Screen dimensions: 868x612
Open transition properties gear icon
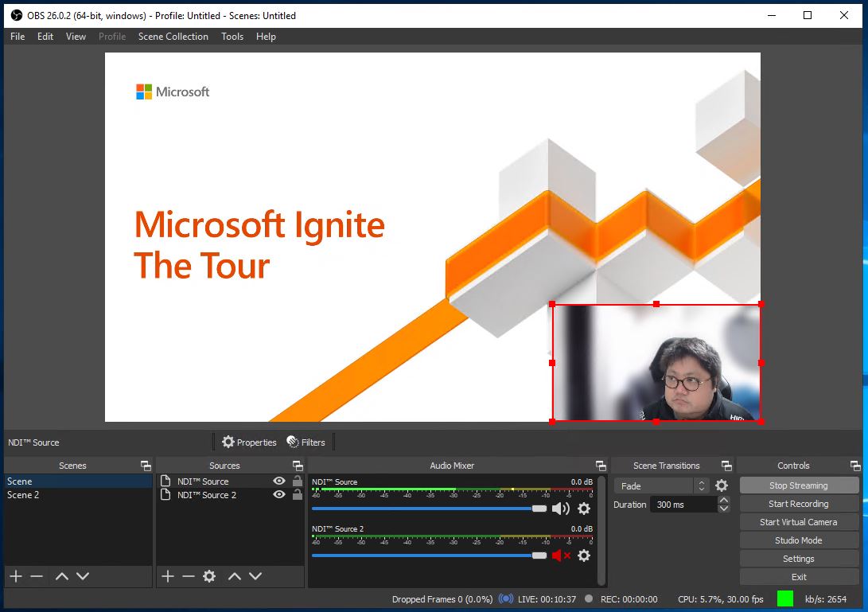(x=722, y=485)
